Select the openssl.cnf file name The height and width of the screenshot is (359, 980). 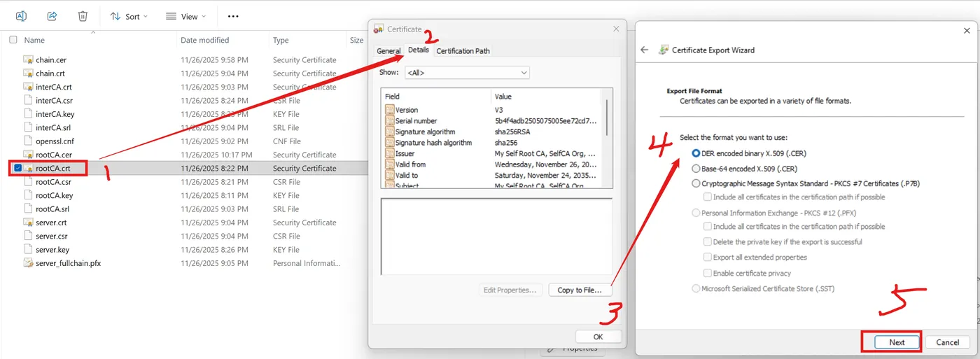click(55, 141)
